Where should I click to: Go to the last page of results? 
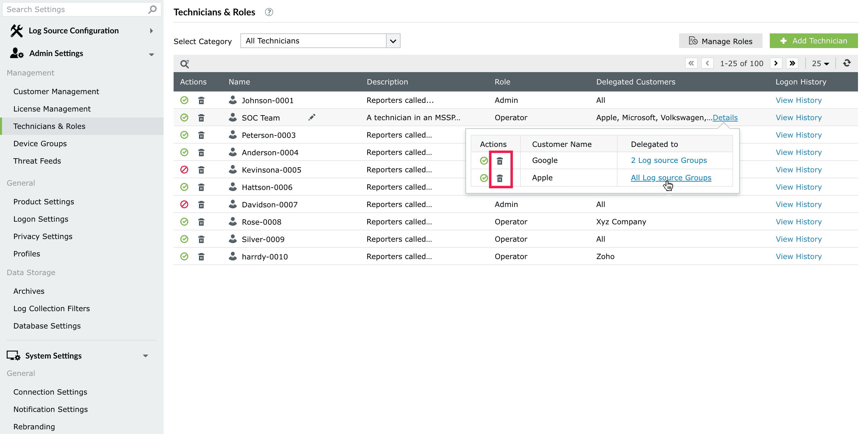click(792, 63)
